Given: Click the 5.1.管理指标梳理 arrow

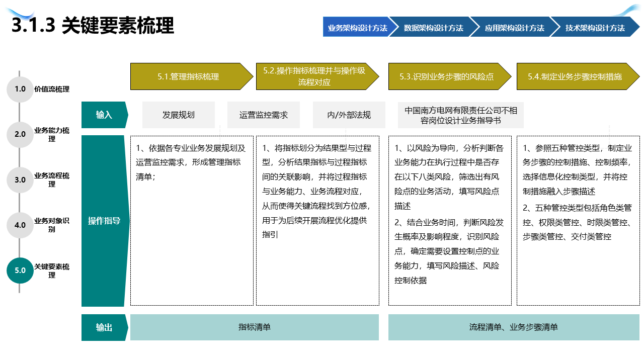Looking at the screenshot, I should [192, 76].
